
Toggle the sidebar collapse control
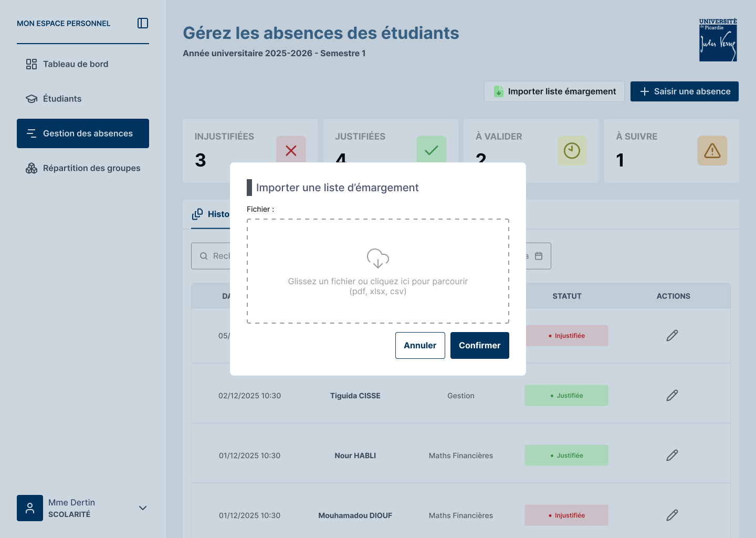pos(142,23)
